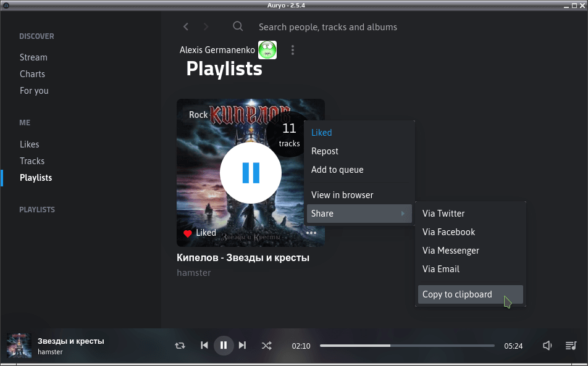Expand the Share submenu arrow

pyautogui.click(x=403, y=214)
